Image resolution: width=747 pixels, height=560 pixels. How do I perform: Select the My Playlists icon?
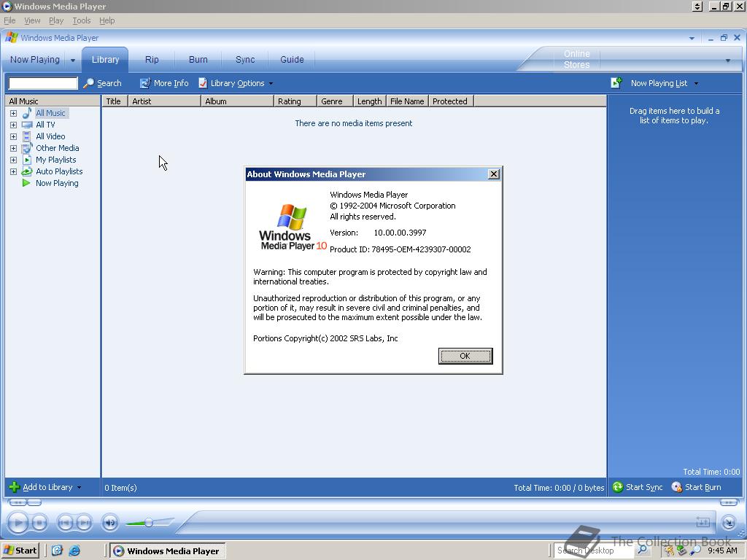pyautogui.click(x=27, y=160)
